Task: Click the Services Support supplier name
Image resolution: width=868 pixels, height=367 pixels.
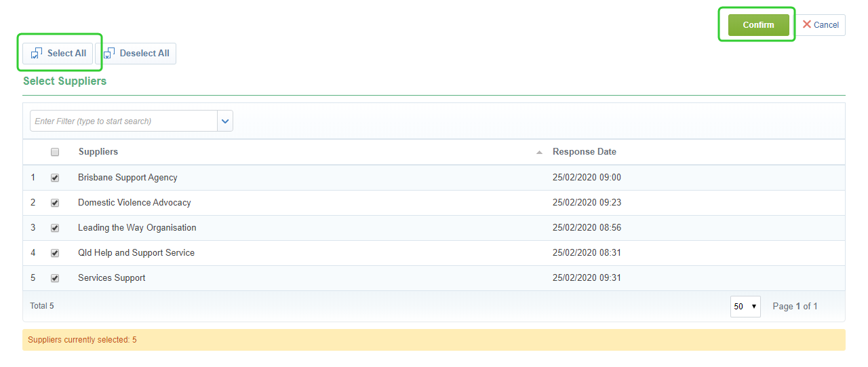Action: pos(112,278)
